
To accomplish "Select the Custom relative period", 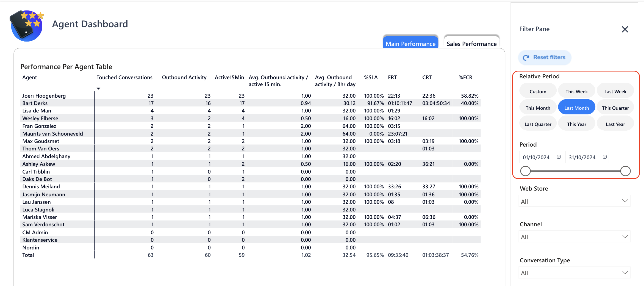I will 538,92.
